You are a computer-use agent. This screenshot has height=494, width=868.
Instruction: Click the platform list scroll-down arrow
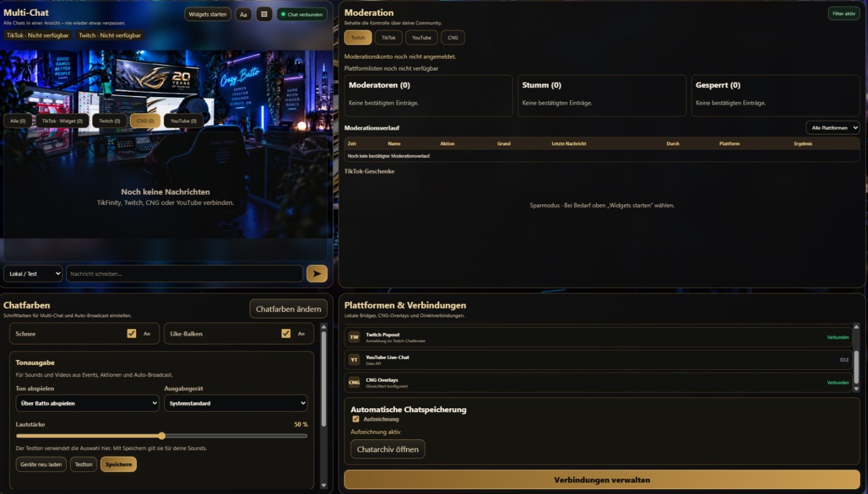(x=856, y=389)
